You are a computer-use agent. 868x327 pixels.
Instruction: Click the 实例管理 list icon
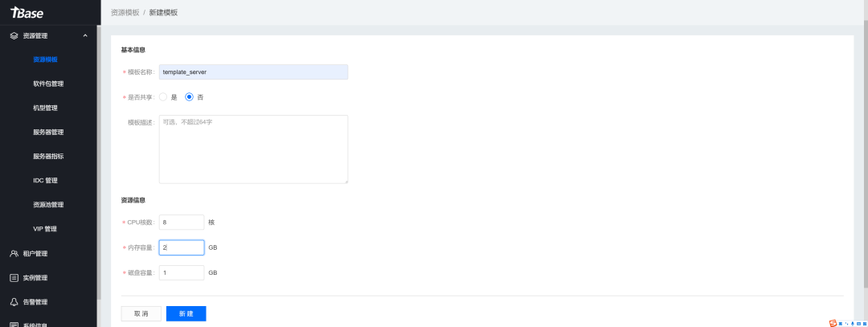(14, 278)
